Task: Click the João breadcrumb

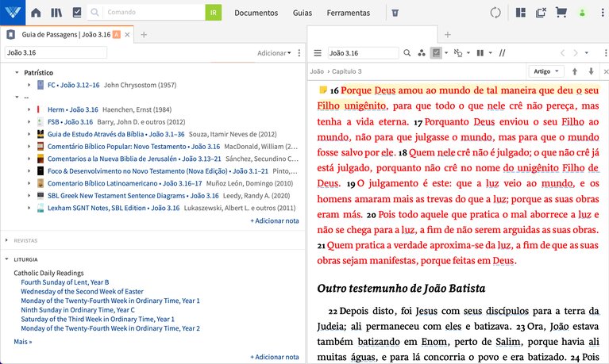Action: (x=317, y=71)
